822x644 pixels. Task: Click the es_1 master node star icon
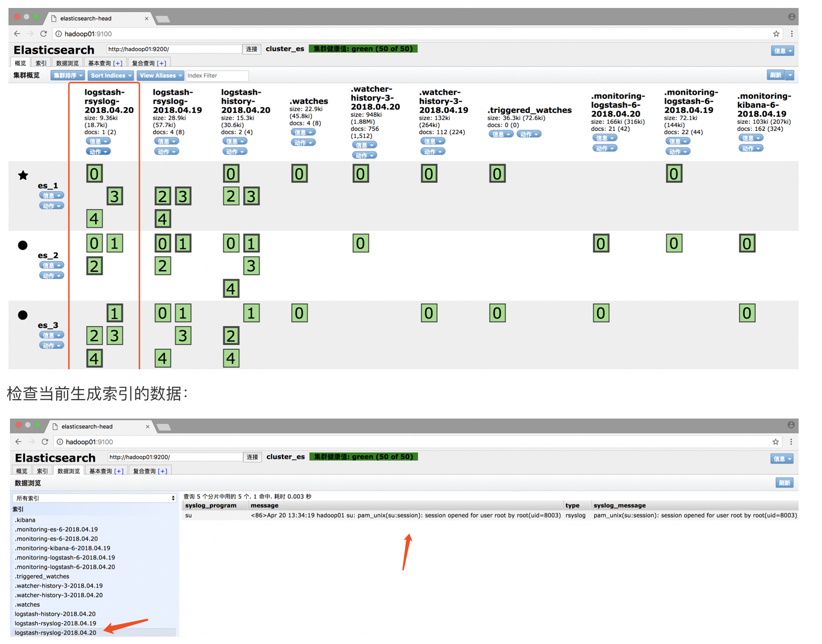pyautogui.click(x=23, y=175)
